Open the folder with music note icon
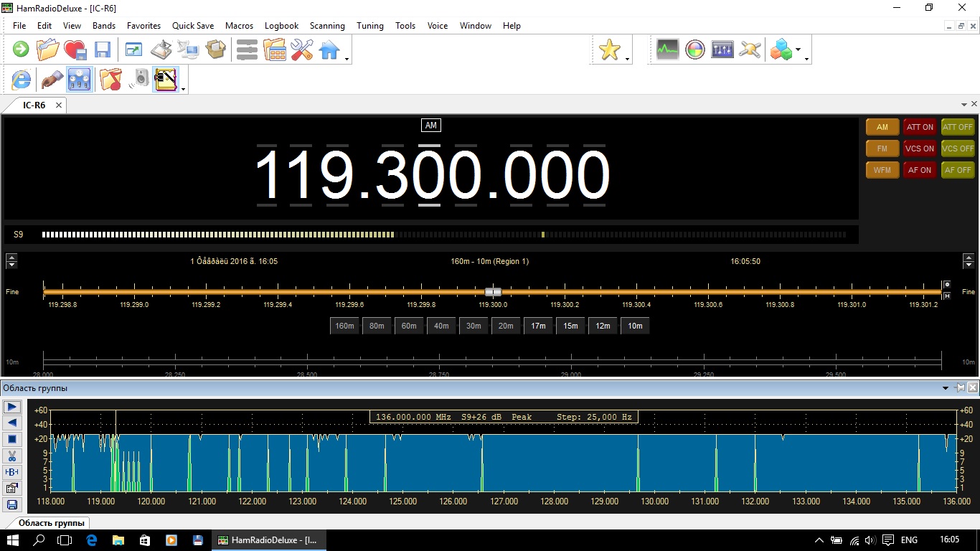 click(x=110, y=79)
